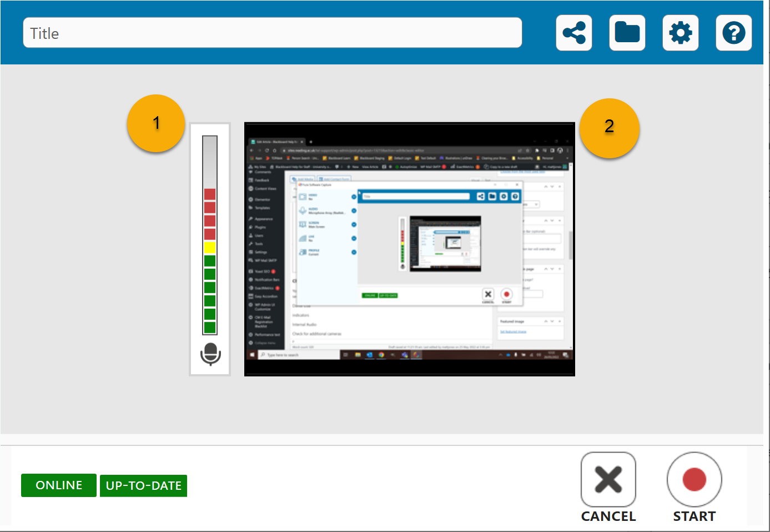Open help via question mark icon
770x532 pixels.
pyautogui.click(x=733, y=33)
